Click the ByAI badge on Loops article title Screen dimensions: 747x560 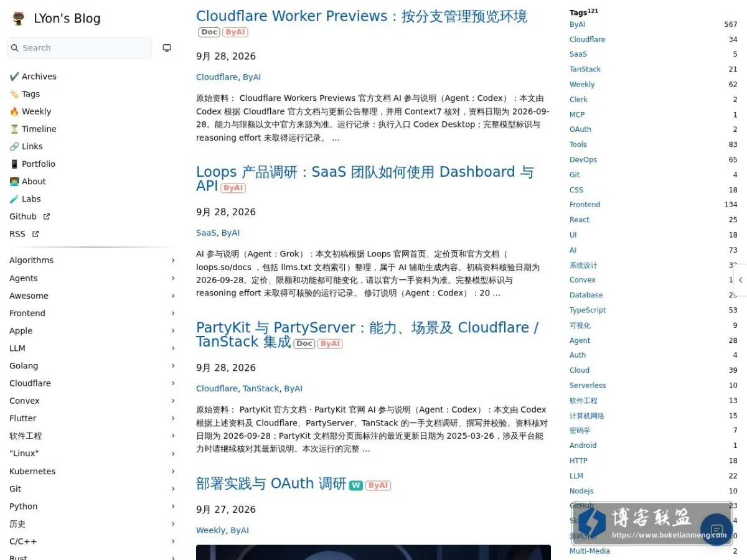coord(233,188)
